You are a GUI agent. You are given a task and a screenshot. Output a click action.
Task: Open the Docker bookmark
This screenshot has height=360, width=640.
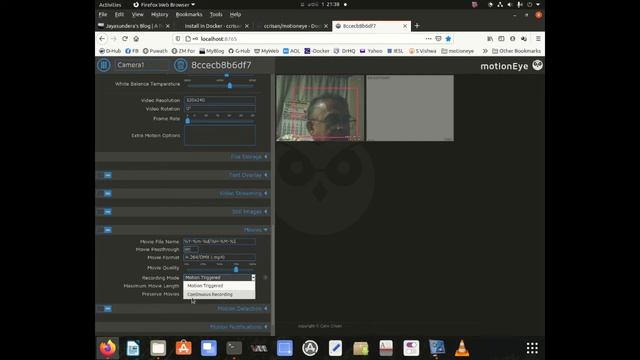point(317,51)
